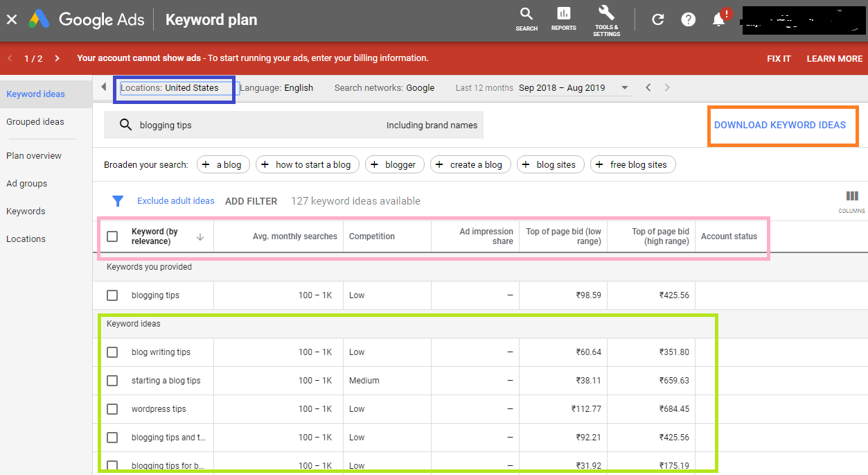Image resolution: width=868 pixels, height=475 pixels.
Task: Click LEARN MORE in the red banner
Action: [834, 58]
